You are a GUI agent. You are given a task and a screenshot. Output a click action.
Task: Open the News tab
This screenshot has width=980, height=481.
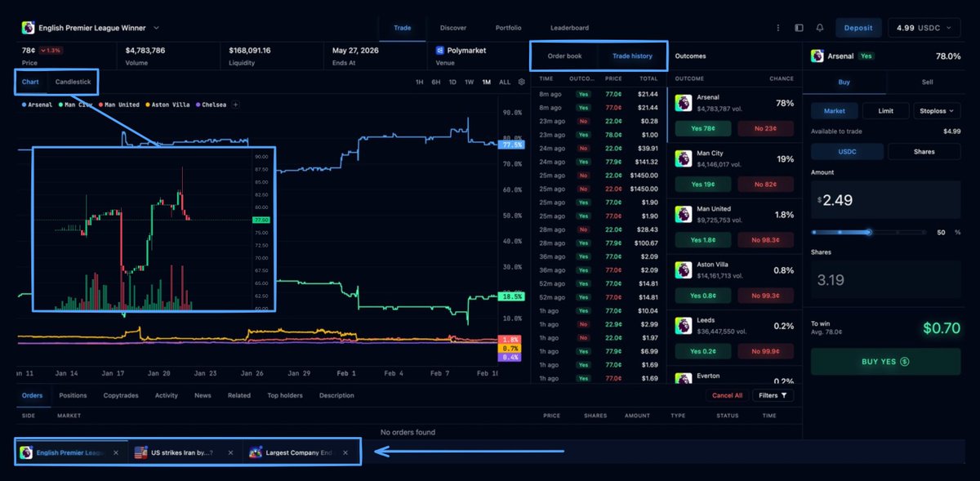pyautogui.click(x=203, y=395)
